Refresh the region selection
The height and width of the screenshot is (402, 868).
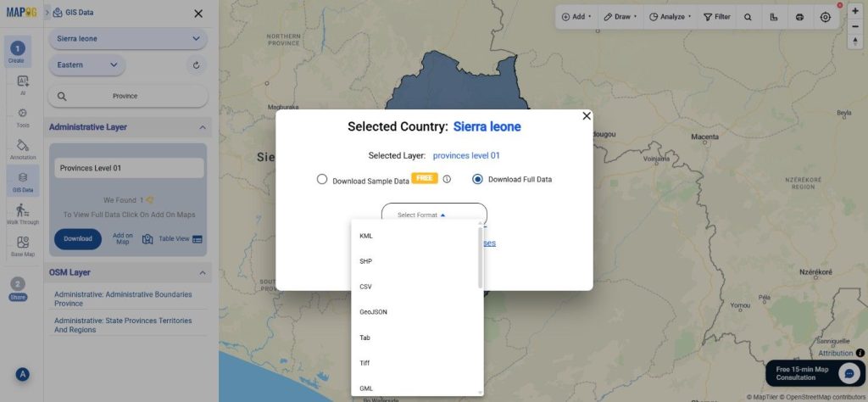pos(196,64)
